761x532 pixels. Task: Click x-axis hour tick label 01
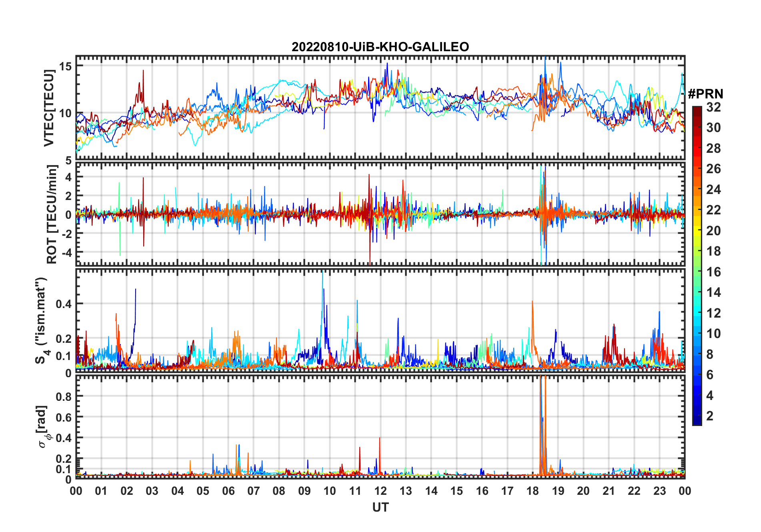point(101,491)
